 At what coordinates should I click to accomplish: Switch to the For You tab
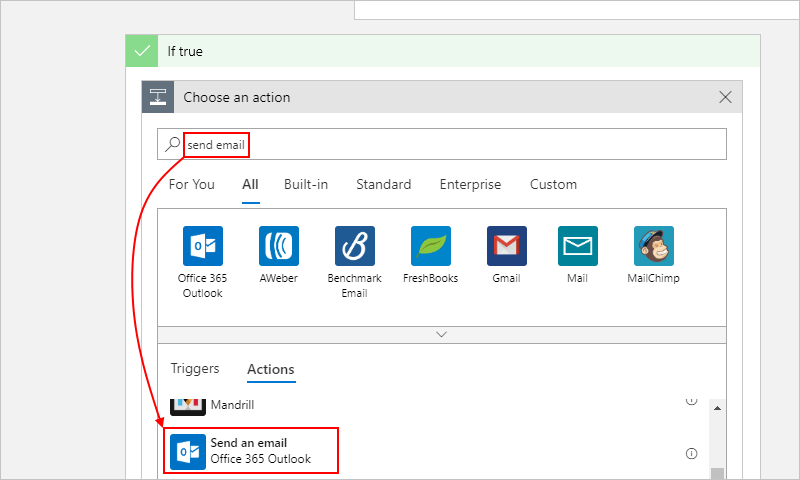(x=192, y=184)
